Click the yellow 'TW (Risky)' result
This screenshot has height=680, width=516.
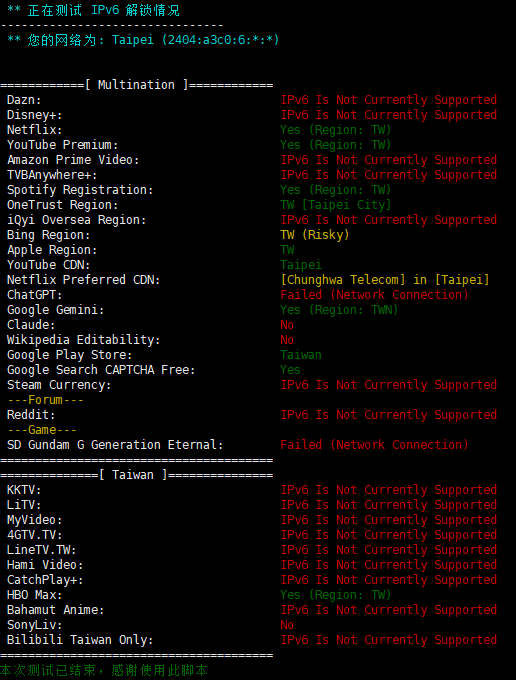point(315,235)
